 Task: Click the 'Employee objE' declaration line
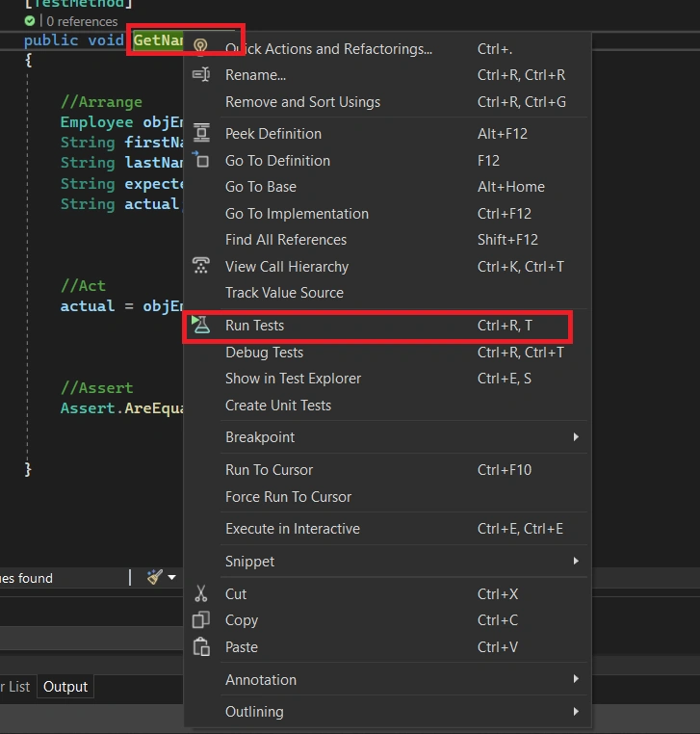(121, 121)
